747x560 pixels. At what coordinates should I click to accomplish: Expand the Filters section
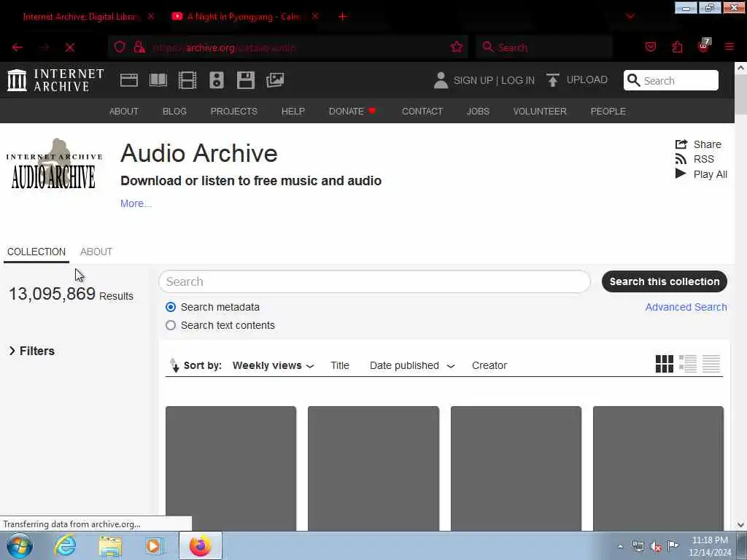click(x=32, y=351)
